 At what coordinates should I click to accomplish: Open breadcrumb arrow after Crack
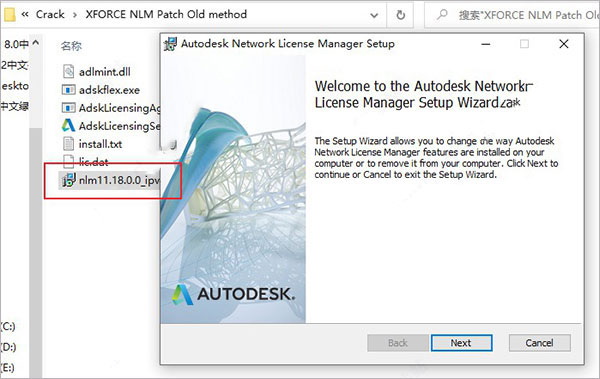point(75,15)
